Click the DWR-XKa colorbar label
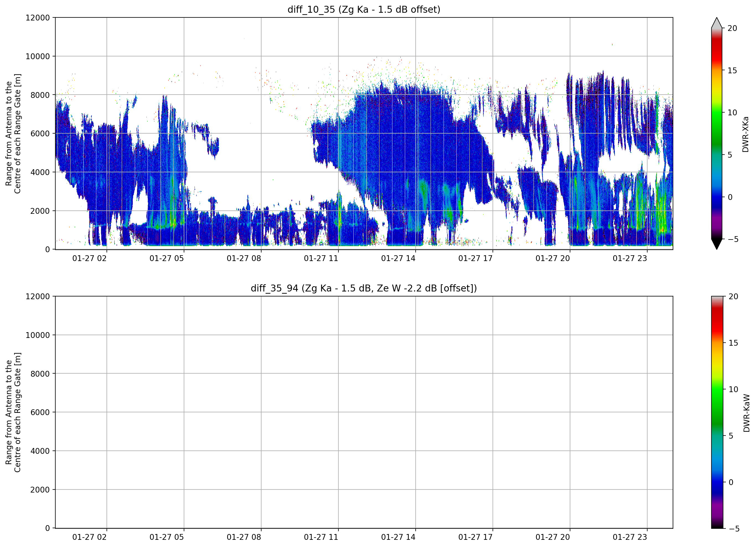Image resolution: width=756 pixels, height=547 pixels. click(746, 134)
